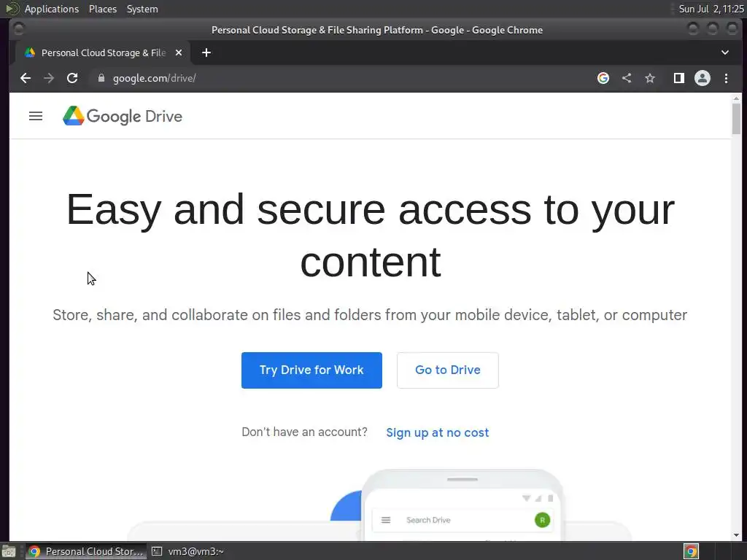The width and height of the screenshot is (747, 560).
Task: Click the Google account G icon in the address bar
Action: (x=603, y=78)
